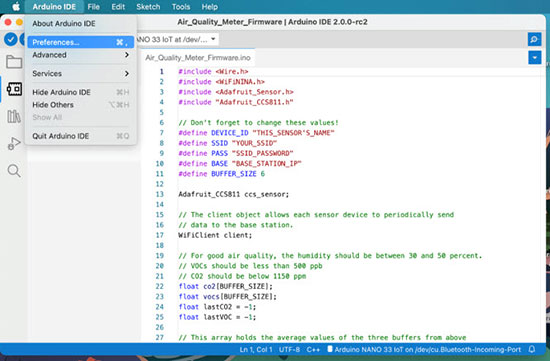
Task: Open the Arduino IDE menu bar item
Action: pyautogui.click(x=54, y=7)
